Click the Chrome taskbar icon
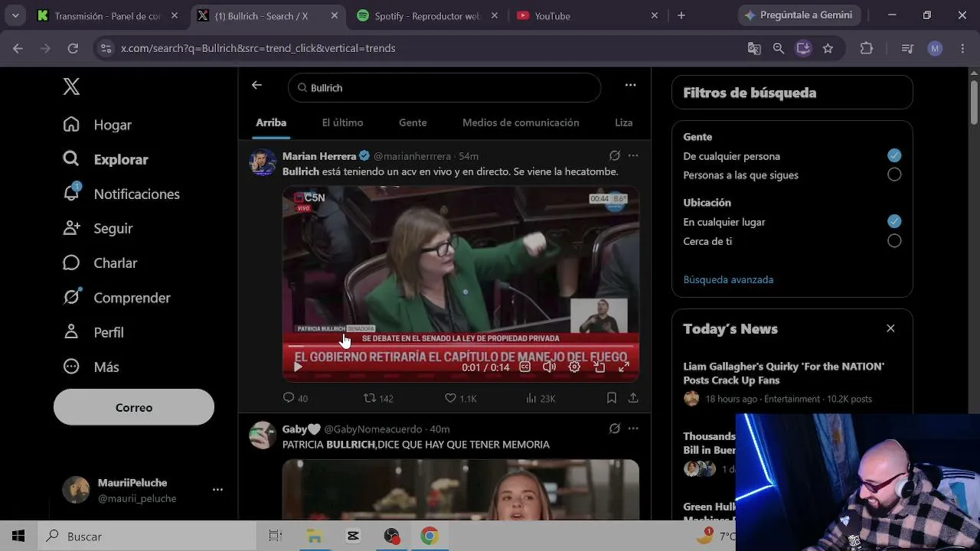980x551 pixels. click(x=429, y=536)
